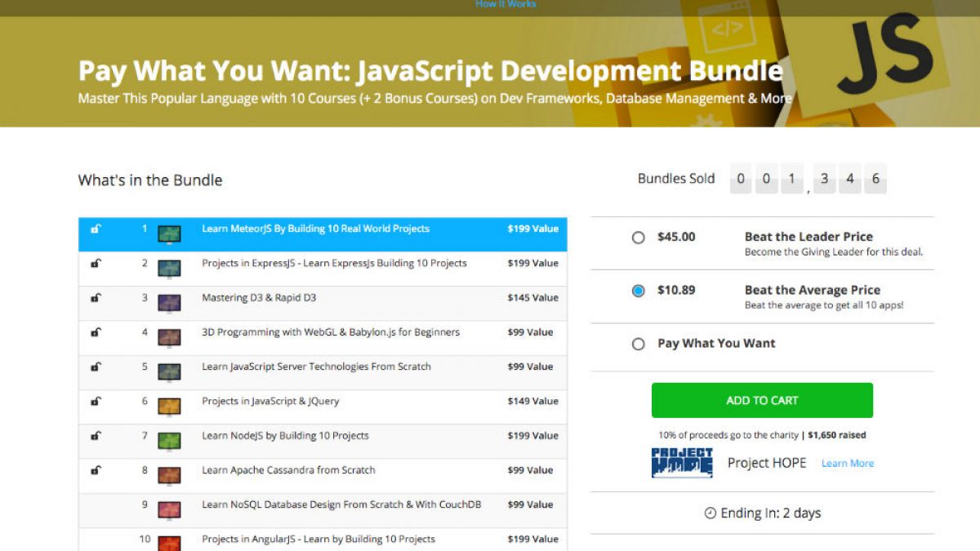
Task: Select the $45.00 Beat the Leader radio button
Action: (639, 238)
